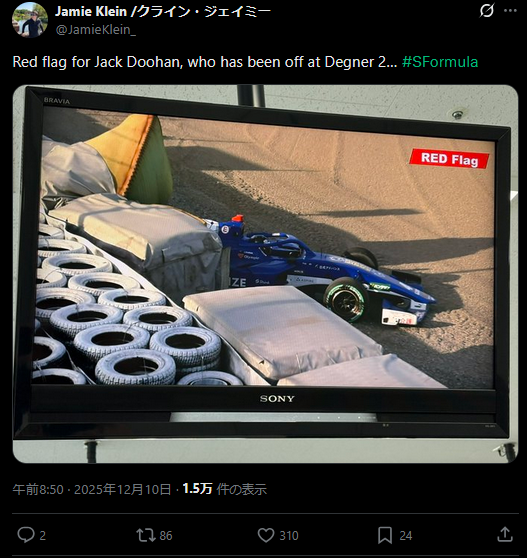Like the tweet with the heart icon
Viewport: 527px width, 558px height.
(266, 535)
